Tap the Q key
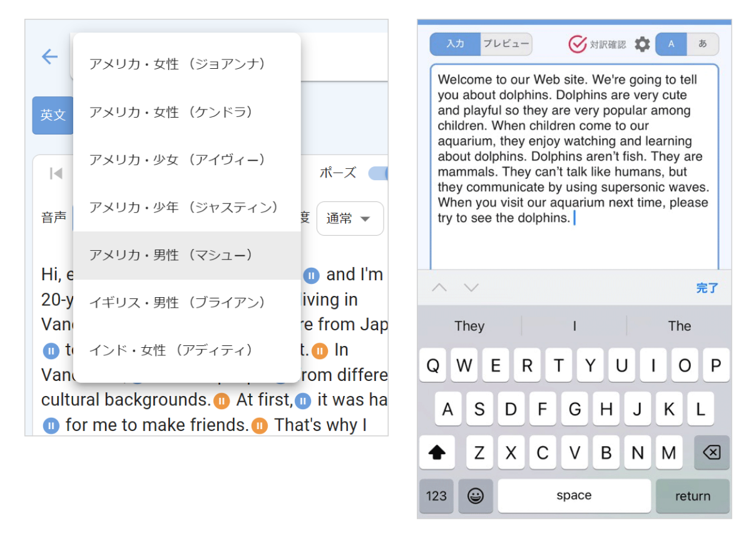Screen dimensions: 756x538 click(432, 365)
